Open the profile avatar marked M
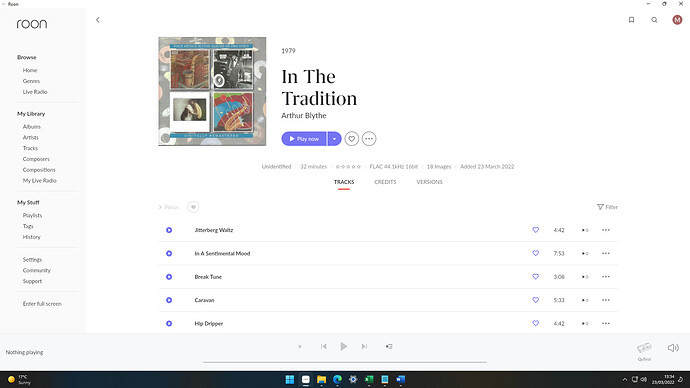This screenshot has width=690, height=388. [677, 20]
